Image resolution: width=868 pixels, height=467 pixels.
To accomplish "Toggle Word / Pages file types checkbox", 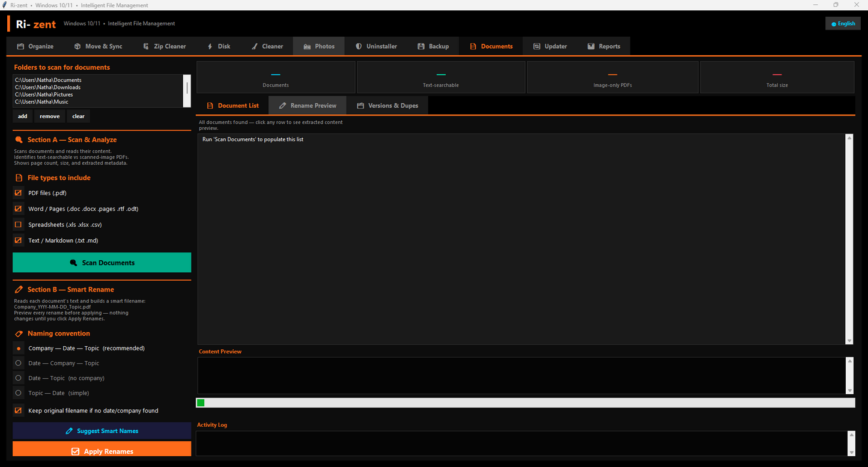I will point(18,209).
